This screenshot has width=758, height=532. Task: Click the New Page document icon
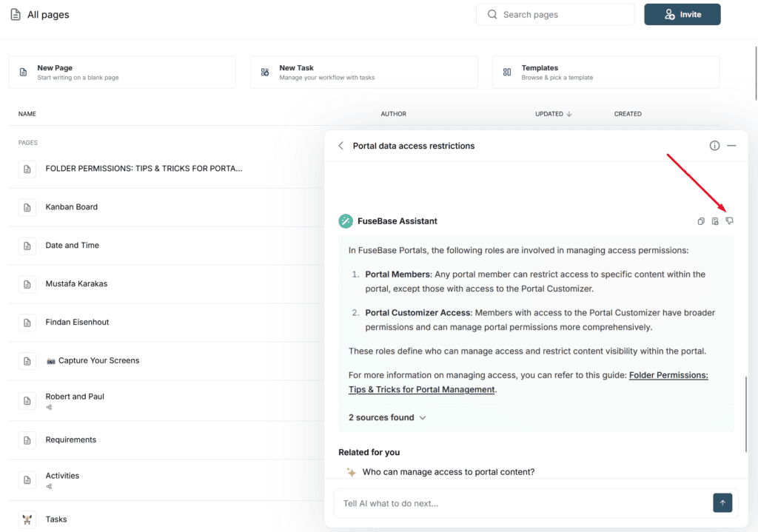point(23,72)
